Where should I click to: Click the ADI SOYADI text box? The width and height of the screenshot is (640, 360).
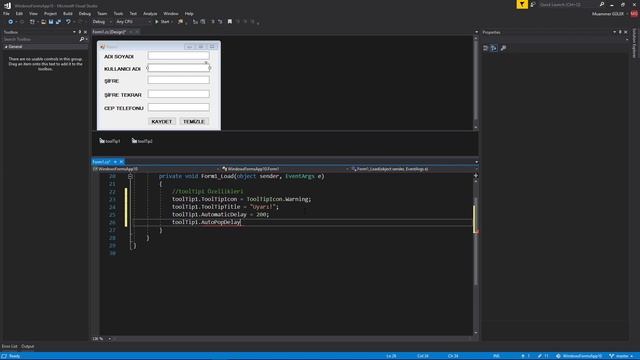178,56
